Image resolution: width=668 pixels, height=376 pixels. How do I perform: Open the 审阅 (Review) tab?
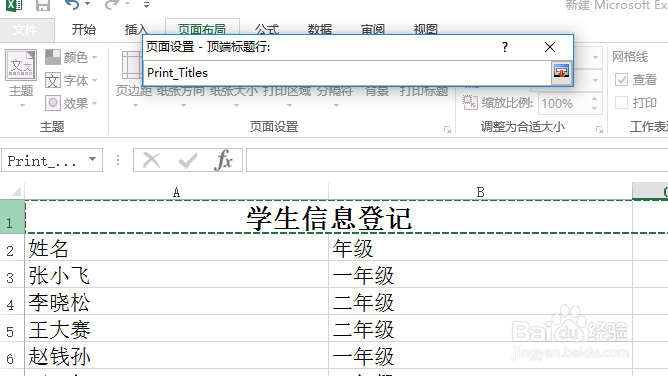coord(373,28)
